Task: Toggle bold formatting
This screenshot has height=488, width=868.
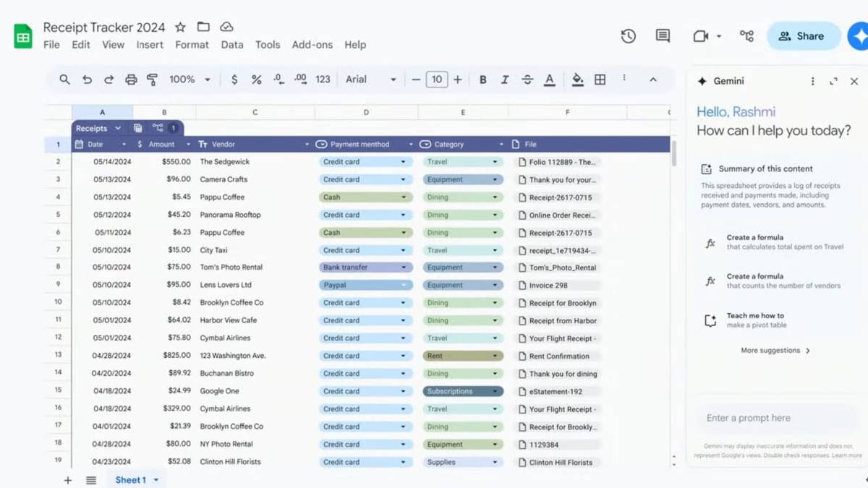Action: coord(482,80)
